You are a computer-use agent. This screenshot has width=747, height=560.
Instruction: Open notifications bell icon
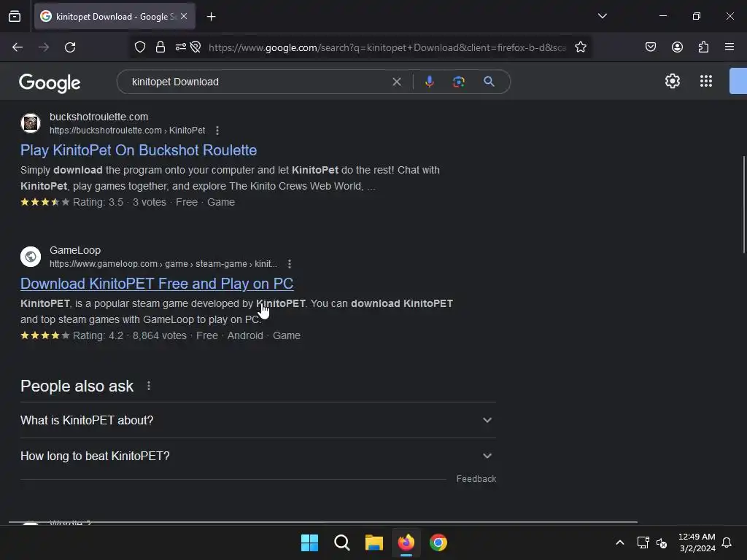pyautogui.click(x=727, y=542)
